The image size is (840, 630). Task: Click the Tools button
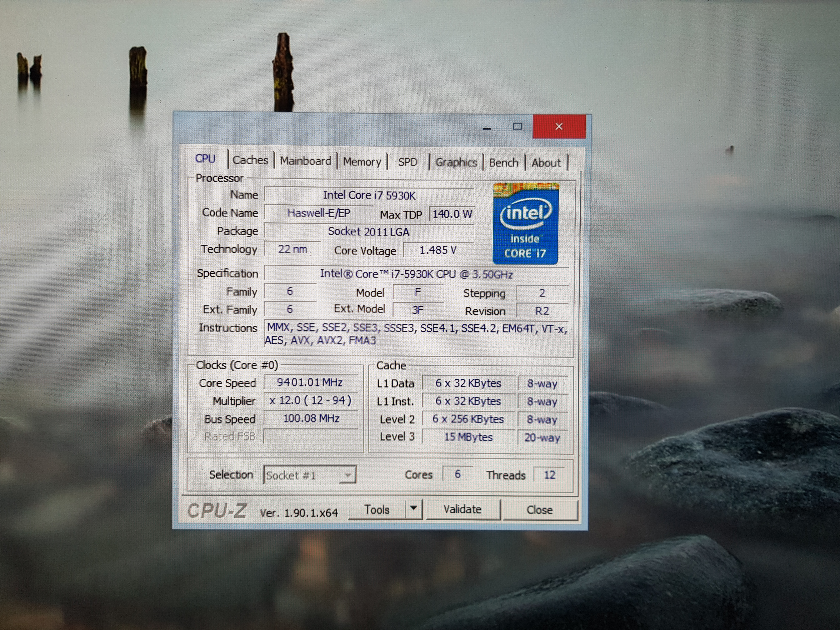pyautogui.click(x=377, y=509)
